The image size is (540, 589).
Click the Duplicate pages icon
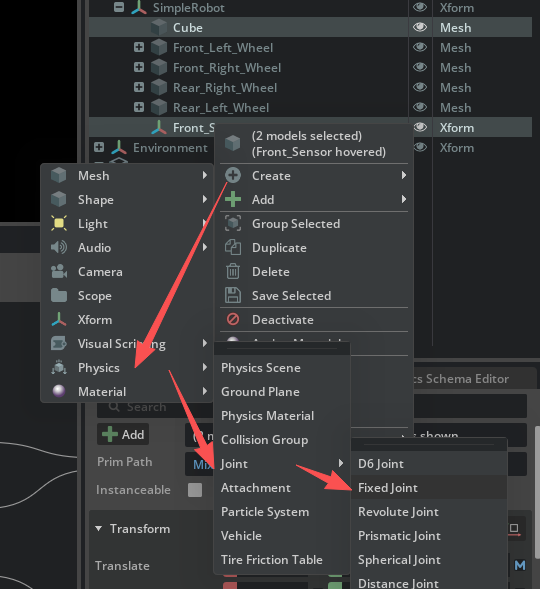[233, 248]
